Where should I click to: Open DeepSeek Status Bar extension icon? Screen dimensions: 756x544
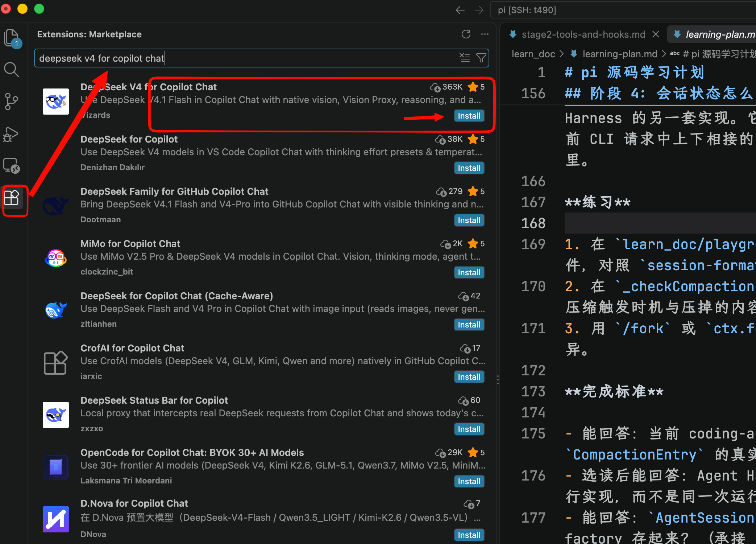pyautogui.click(x=56, y=415)
